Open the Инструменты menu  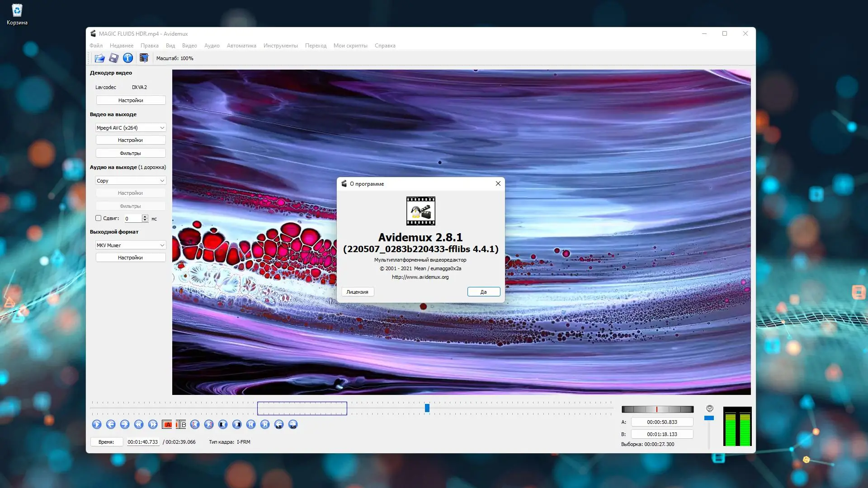pyautogui.click(x=280, y=46)
